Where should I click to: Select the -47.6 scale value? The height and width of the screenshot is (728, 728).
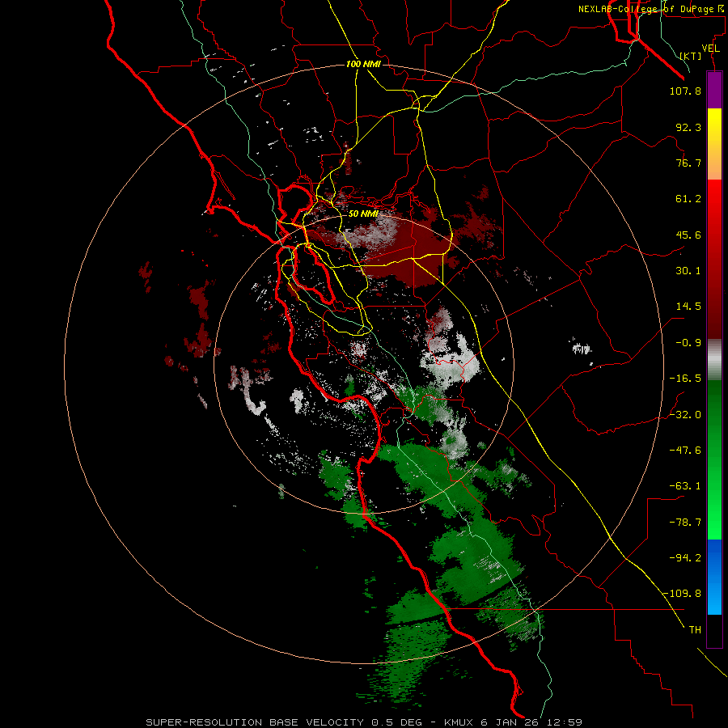pyautogui.click(x=685, y=451)
